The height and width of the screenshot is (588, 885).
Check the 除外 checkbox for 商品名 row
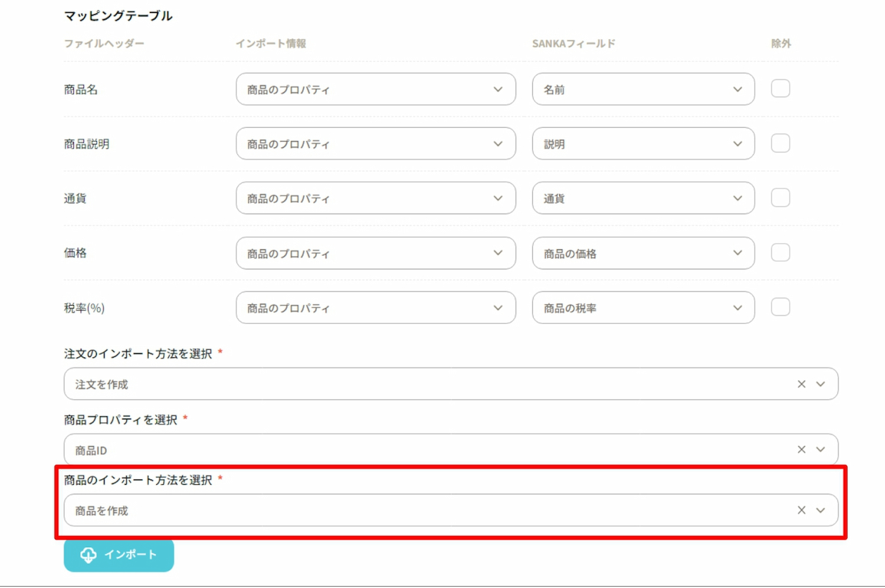point(780,89)
